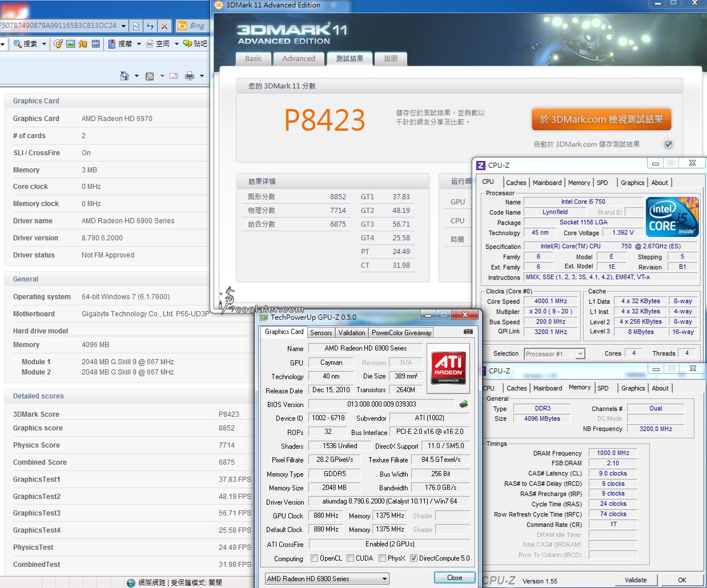This screenshot has width=707, height=588.
Task: Click the 搜索 magnifier toolbar icon
Action: point(18,43)
